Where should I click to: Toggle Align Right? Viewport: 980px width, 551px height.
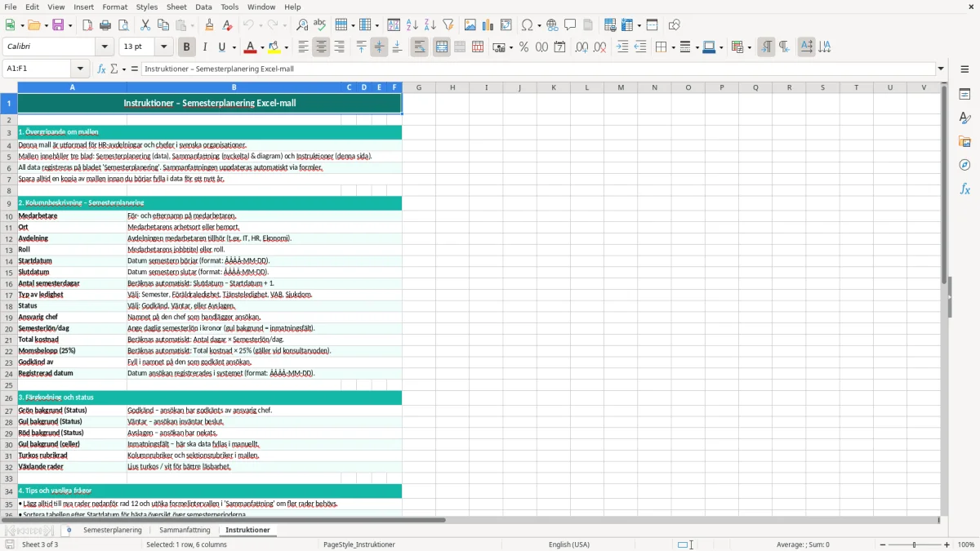tap(339, 47)
